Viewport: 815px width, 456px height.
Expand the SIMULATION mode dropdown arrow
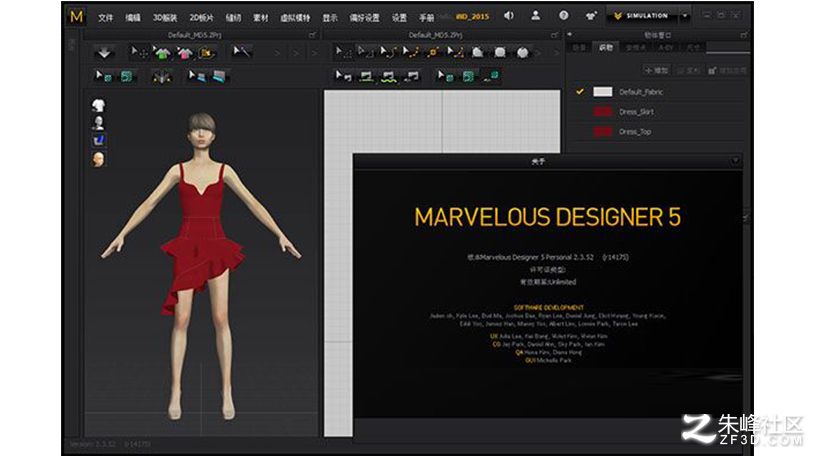point(685,16)
